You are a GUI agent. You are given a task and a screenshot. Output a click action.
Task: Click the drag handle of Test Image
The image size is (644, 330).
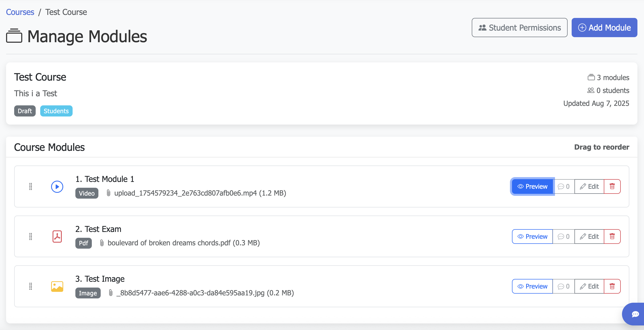31,286
